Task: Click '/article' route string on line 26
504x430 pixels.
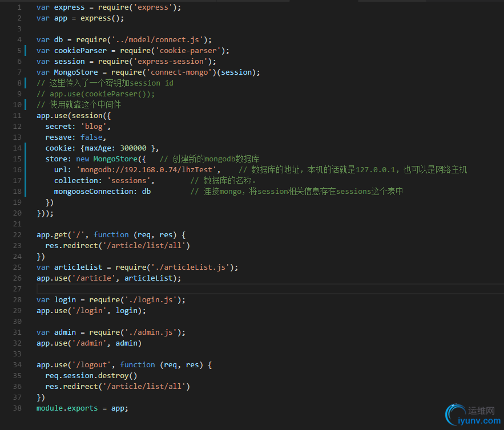Action: click(94, 278)
